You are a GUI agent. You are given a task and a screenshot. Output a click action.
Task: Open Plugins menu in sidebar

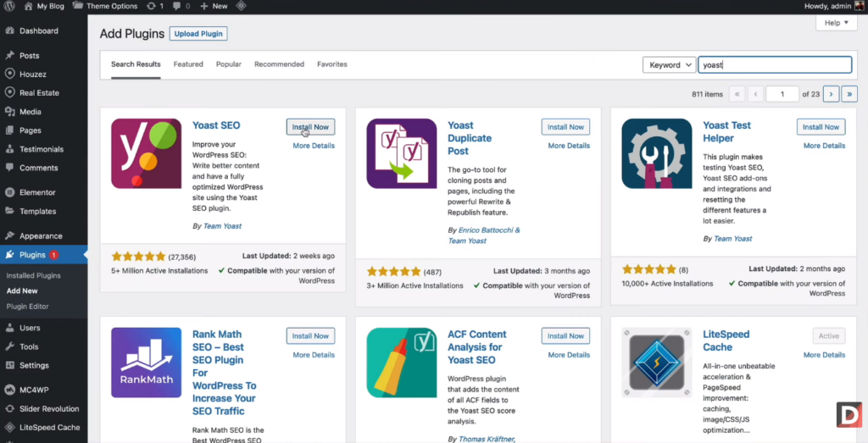click(44, 255)
